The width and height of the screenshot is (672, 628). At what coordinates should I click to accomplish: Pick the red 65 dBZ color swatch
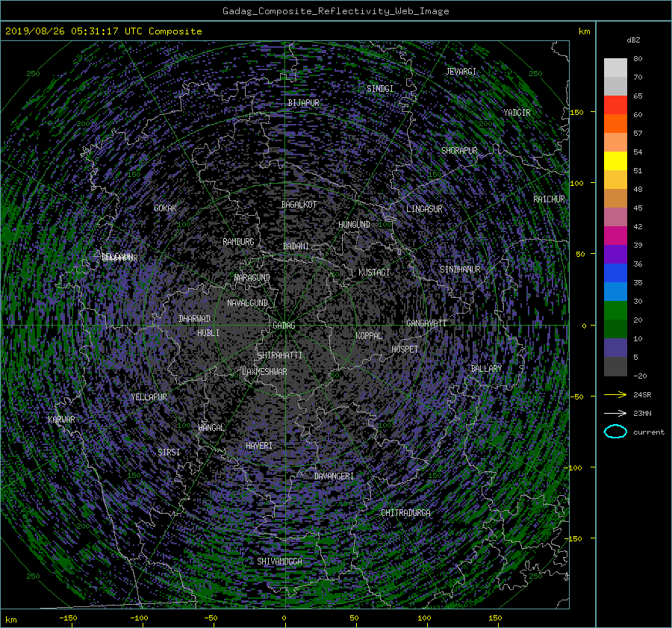(x=615, y=105)
